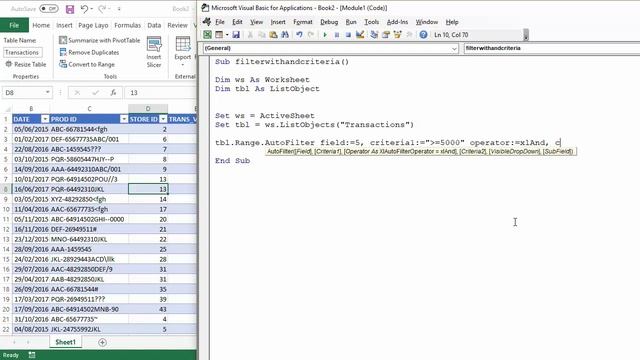640x360 pixels.
Task: Open the Insert object dropdown arrow in VBA toolbar
Action: (227, 35)
